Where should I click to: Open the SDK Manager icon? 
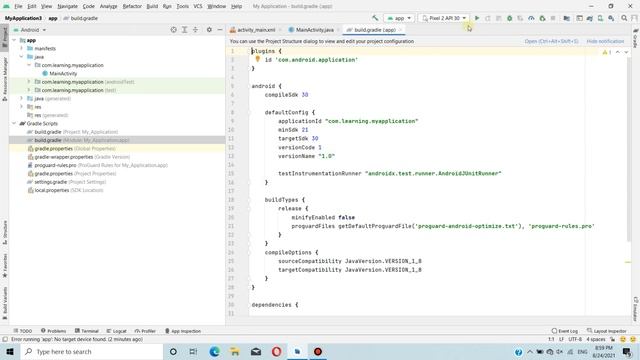611,18
